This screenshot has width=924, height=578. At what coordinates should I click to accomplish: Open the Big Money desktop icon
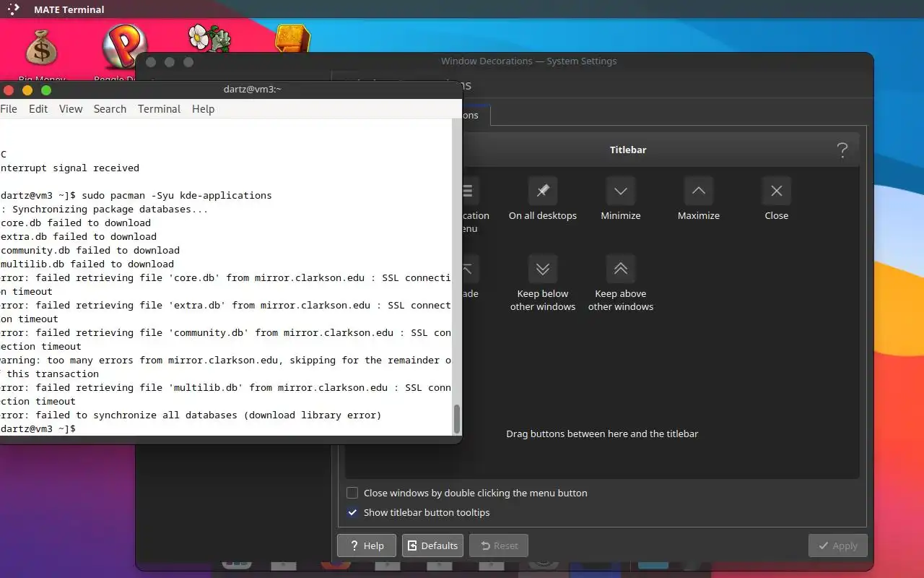[x=41, y=50]
